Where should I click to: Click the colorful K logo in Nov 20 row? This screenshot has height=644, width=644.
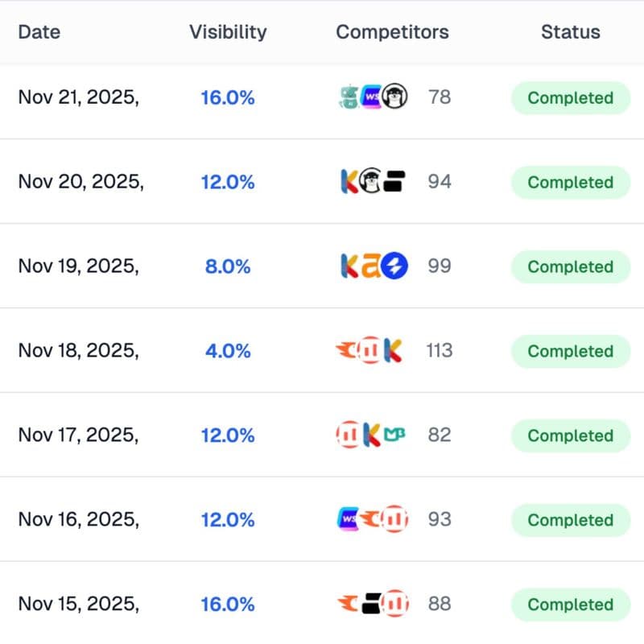click(349, 182)
